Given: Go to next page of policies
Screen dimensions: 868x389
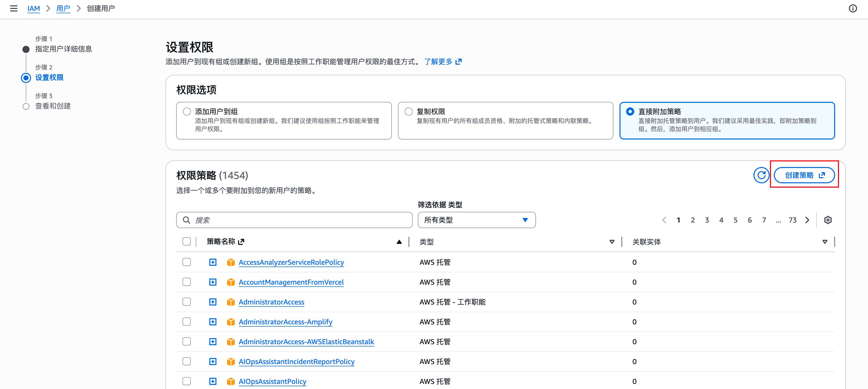Looking at the screenshot, I should [807, 220].
